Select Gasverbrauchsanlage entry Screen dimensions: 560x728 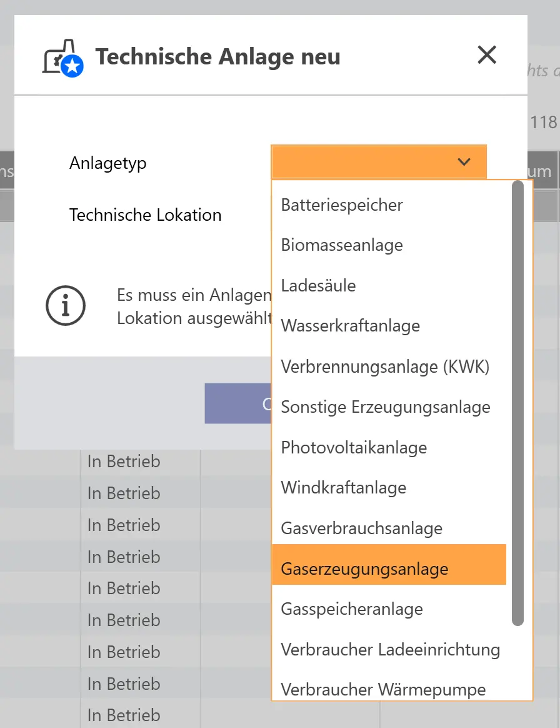361,528
